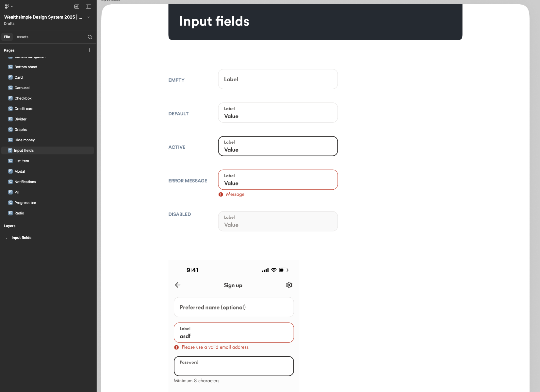
Task: Switch to the File tab
Action: coord(7,37)
